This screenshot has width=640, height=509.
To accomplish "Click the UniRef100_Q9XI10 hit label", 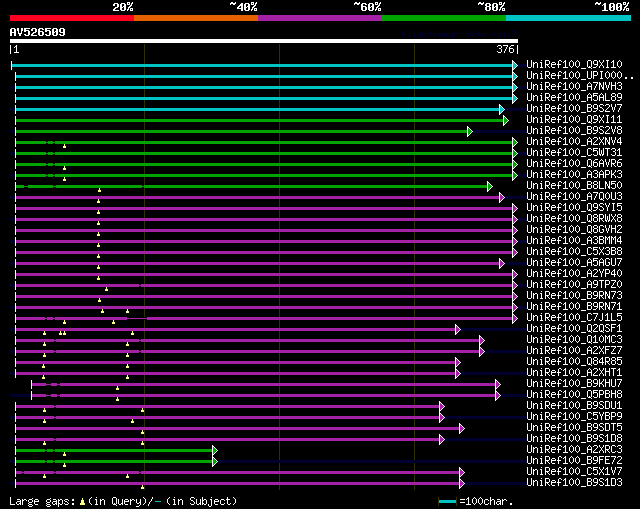I will (x=574, y=64).
